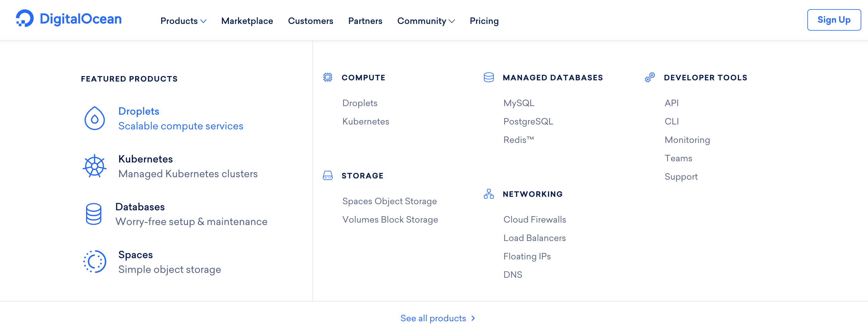The image size is (868, 336).
Task: Open the Monitoring developer tool link
Action: tap(687, 140)
